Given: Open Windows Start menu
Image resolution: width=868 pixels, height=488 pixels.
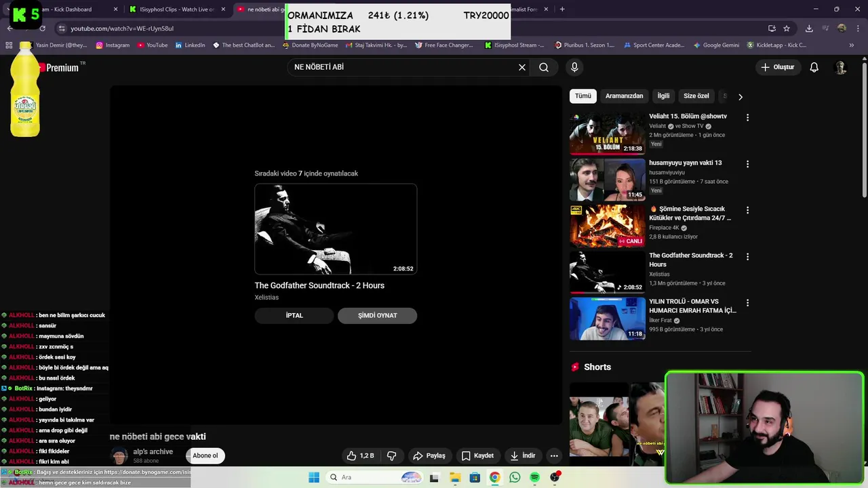Looking at the screenshot, I should click(x=313, y=477).
